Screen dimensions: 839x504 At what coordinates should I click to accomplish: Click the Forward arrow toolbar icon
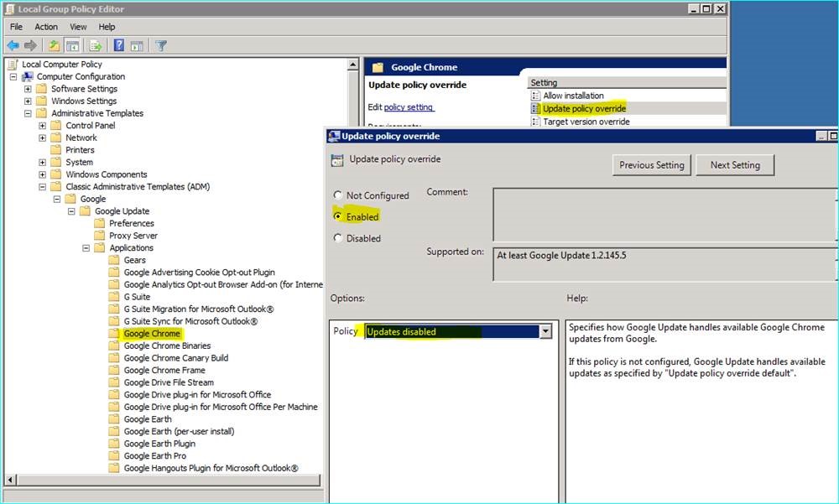pos(30,46)
